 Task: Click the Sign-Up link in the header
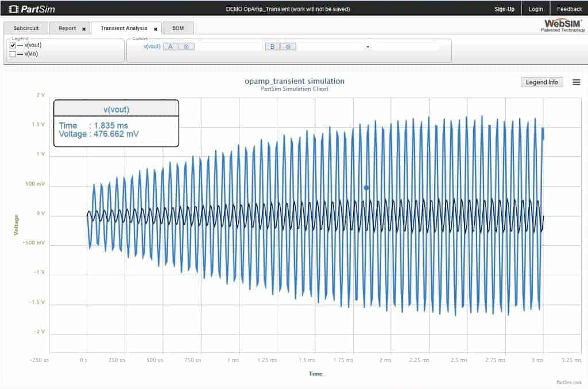504,9
